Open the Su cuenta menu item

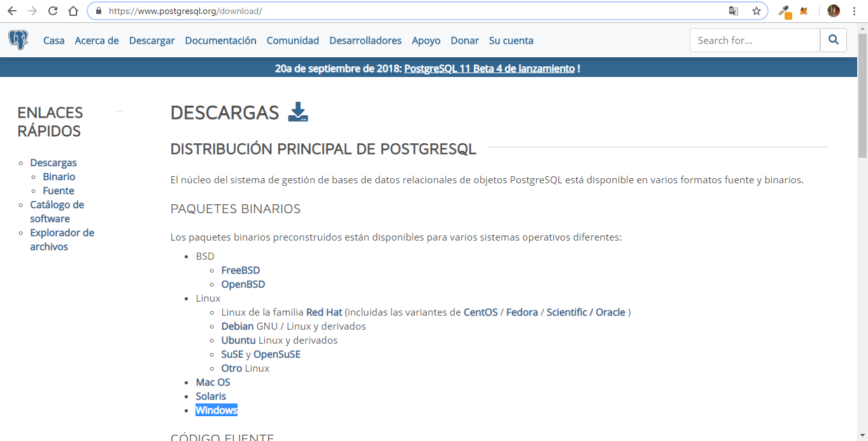[x=511, y=40]
